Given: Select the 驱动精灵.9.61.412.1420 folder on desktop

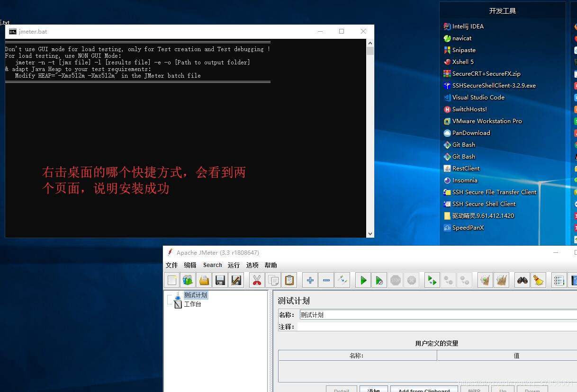Looking at the screenshot, I should [478, 216].
